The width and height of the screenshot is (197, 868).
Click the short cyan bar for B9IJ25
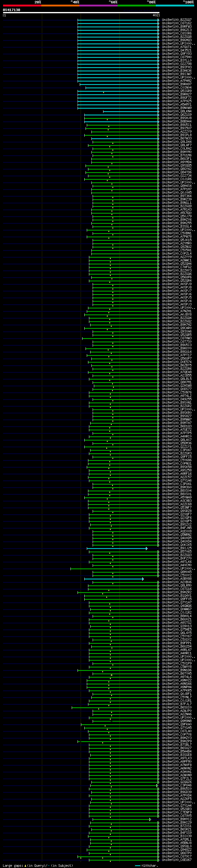coord(118,549)
